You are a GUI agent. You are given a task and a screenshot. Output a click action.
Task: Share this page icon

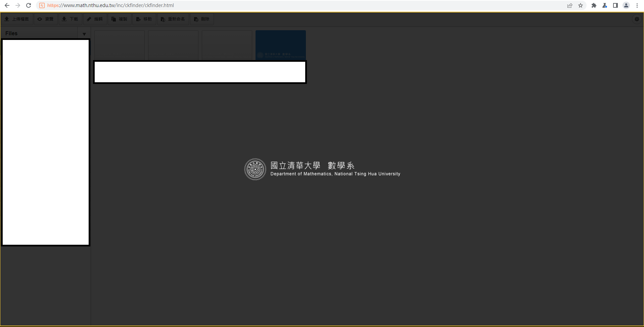tap(570, 5)
